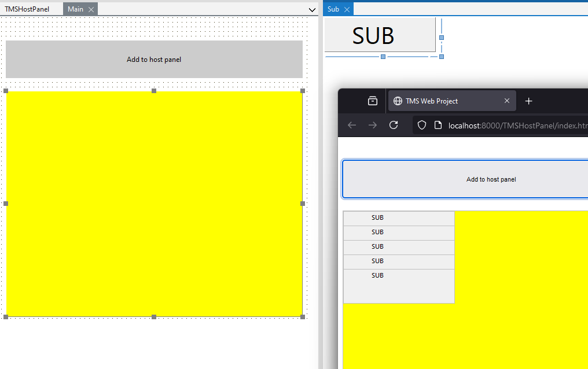
Task: Click Add to host panel in the browser
Action: 465,179
